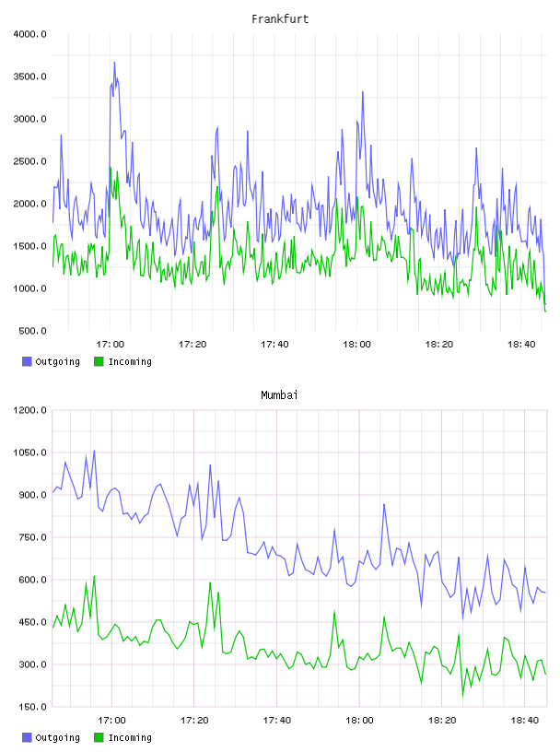The height and width of the screenshot is (752, 560).
Task: Click the 18:20 time label on Frankfurt chart
Action: click(x=439, y=345)
